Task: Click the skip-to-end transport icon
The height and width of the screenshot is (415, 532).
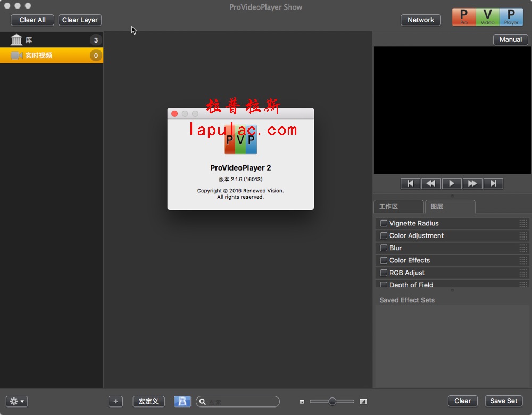Action: click(493, 183)
